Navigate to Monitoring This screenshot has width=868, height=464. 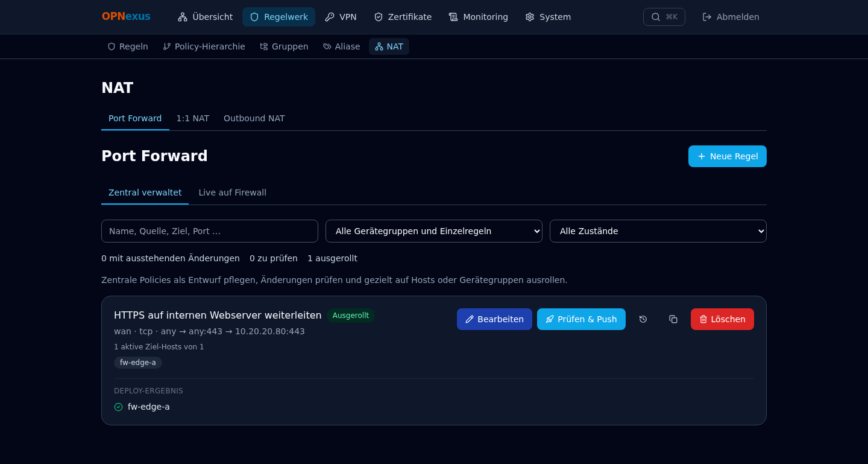tap(479, 17)
